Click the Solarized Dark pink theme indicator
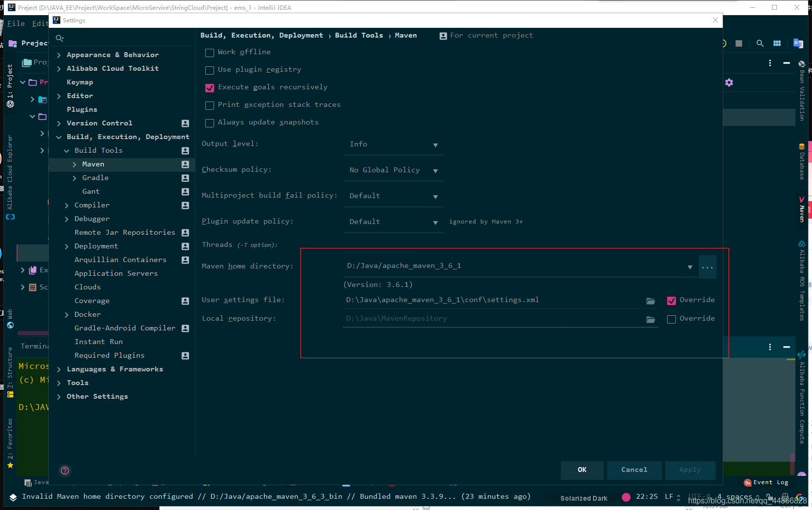The height and width of the screenshot is (510, 812). (626, 497)
